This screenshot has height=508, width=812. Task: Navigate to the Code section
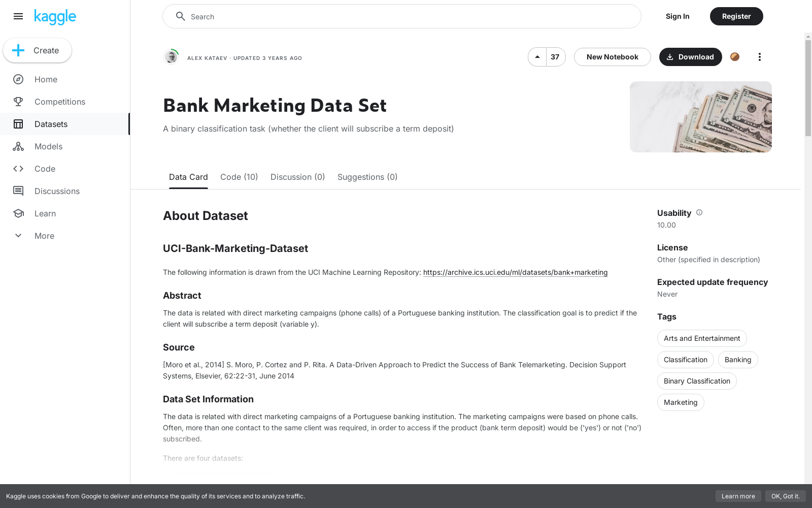click(45, 169)
